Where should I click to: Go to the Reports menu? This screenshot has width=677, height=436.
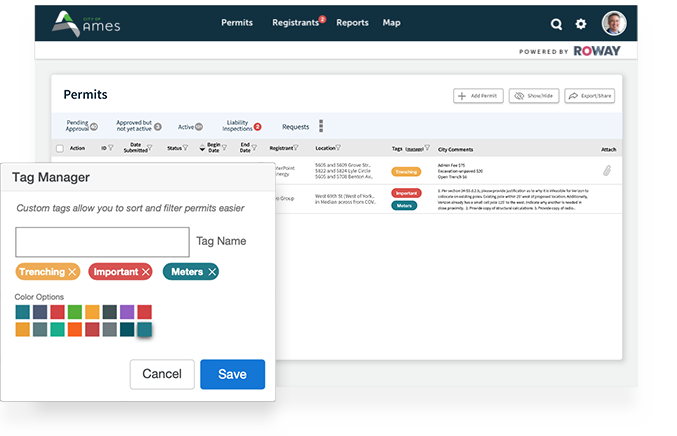point(352,22)
